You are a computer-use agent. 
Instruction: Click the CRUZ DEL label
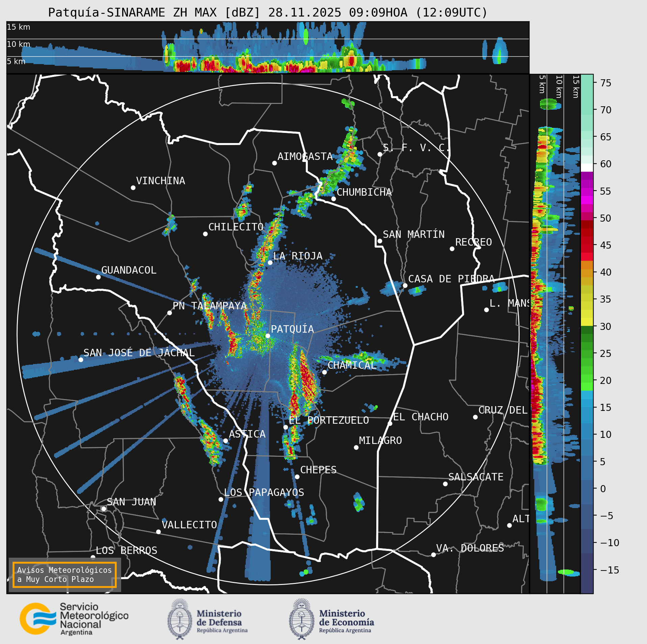coord(503,410)
